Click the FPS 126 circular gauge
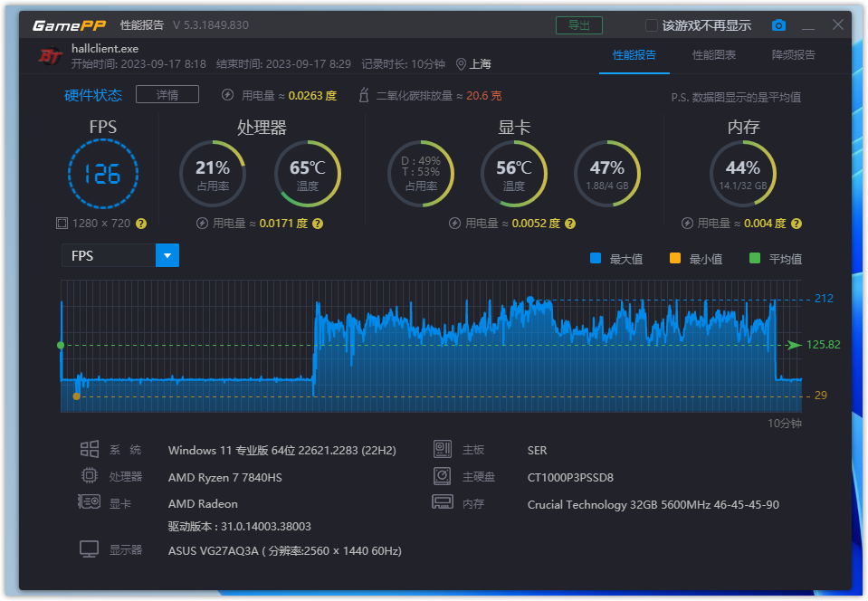 [103, 174]
